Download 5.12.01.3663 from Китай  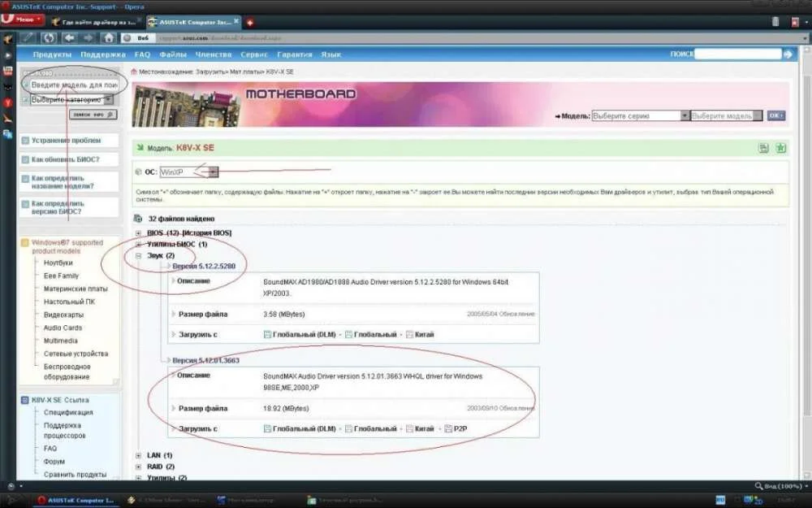(420, 429)
